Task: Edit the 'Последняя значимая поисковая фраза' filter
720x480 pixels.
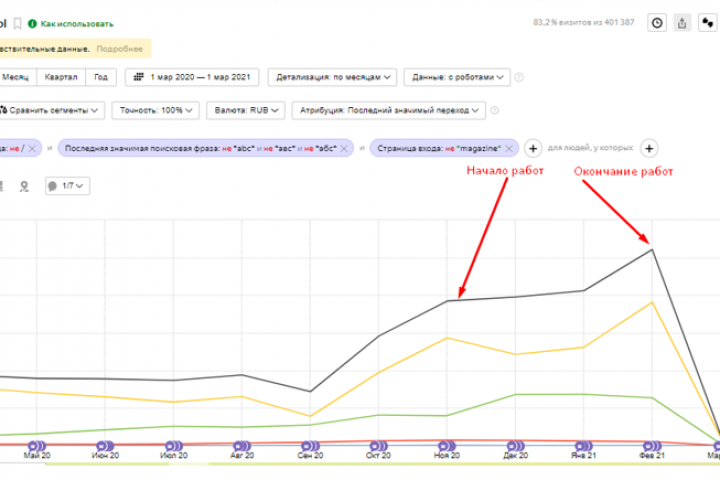Action: [201, 148]
